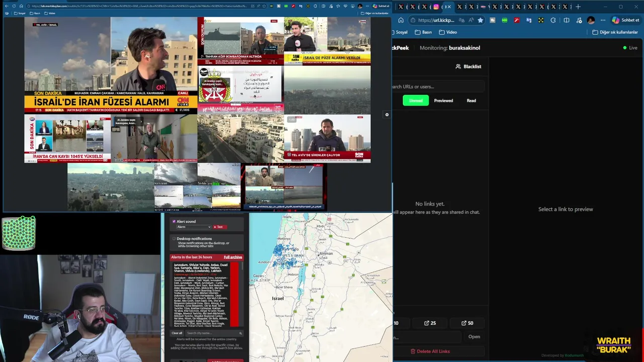Click the Be'er Sheva map label

[x=284, y=287]
